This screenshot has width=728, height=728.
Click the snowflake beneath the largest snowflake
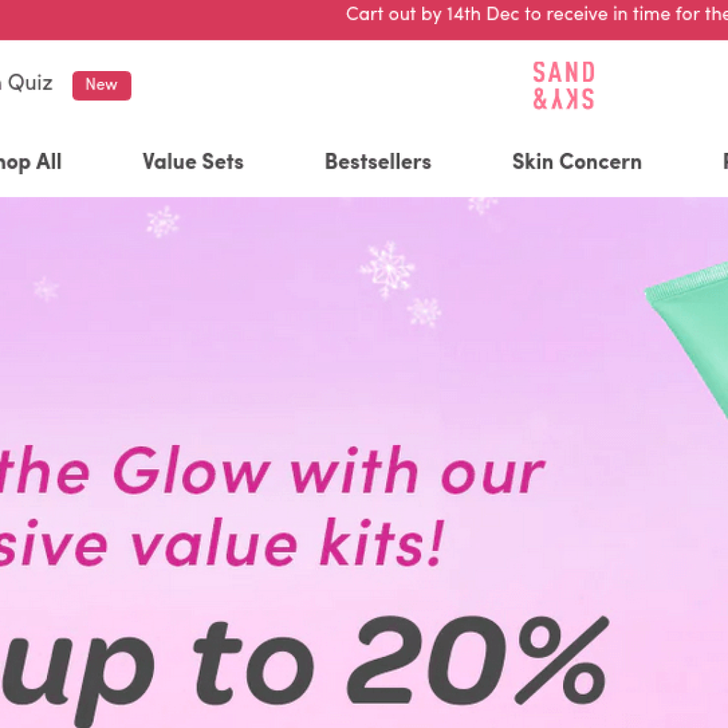point(424,311)
